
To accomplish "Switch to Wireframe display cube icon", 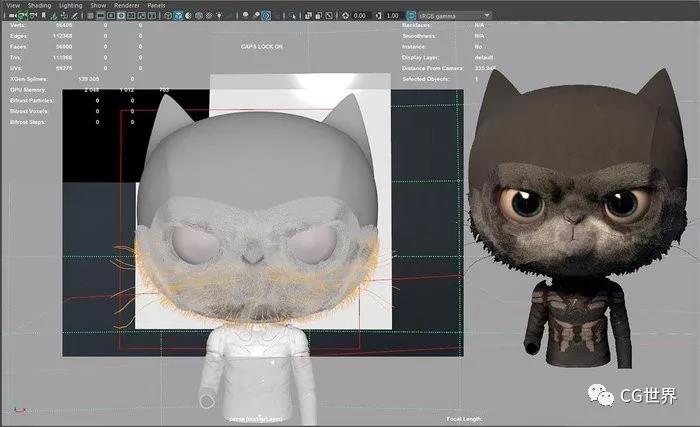I will click(168, 16).
